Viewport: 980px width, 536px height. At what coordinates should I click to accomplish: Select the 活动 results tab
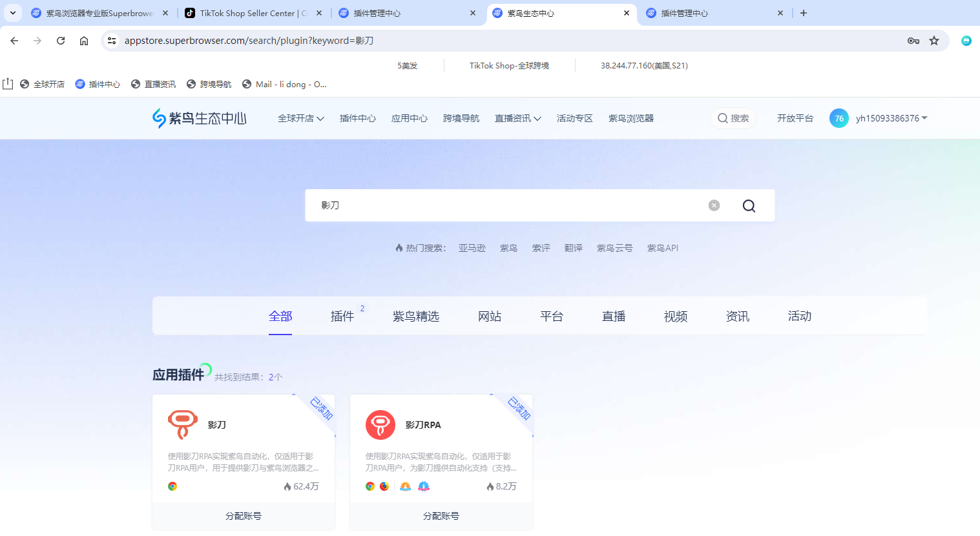[800, 316]
